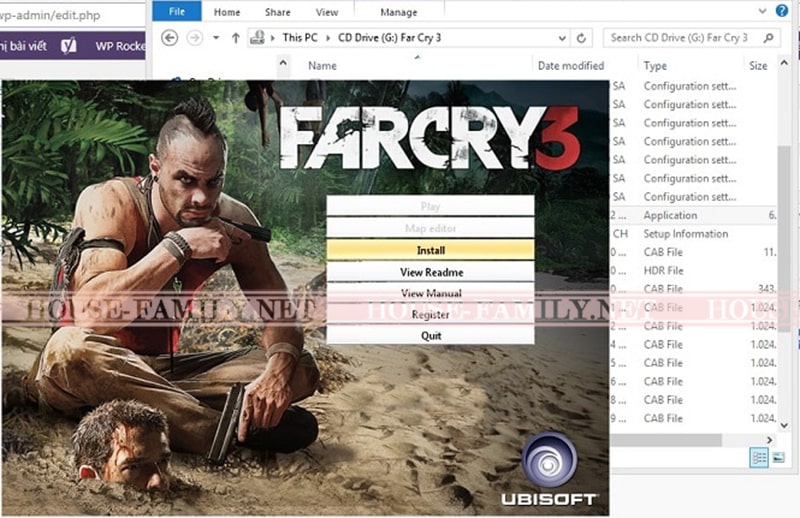
Task: Click the greyed-out Play button
Action: (431, 206)
